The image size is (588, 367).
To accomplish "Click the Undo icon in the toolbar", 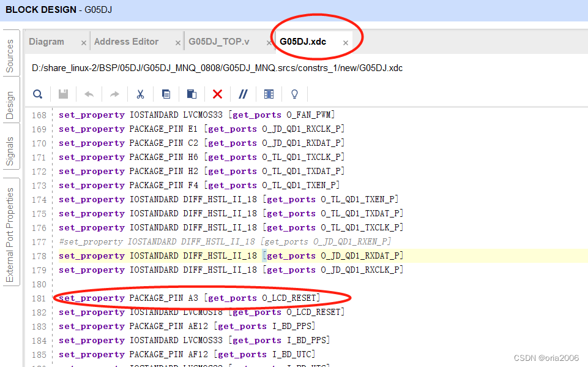I will [89, 94].
